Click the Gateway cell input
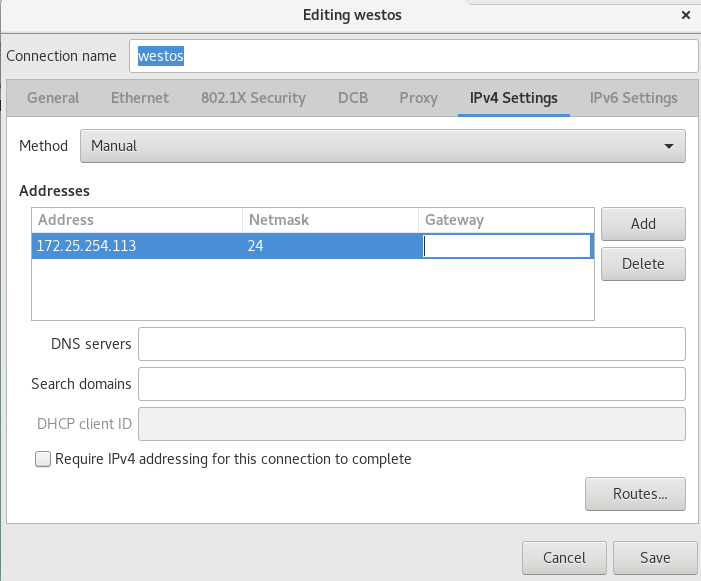 pos(506,246)
